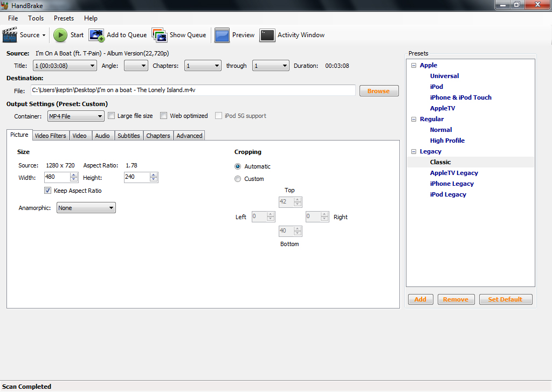Screen dimensions: 552x392
Task: Click the Remove preset button
Action: (x=456, y=299)
